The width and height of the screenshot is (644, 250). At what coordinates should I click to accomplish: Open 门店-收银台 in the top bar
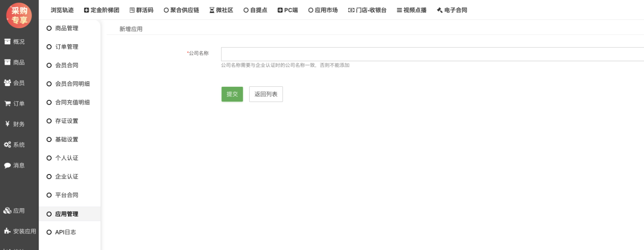367,10
